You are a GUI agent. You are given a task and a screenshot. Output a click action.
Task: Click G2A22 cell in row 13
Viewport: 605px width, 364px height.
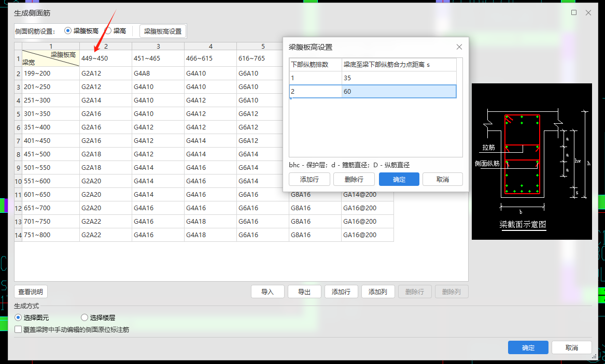tap(106, 222)
